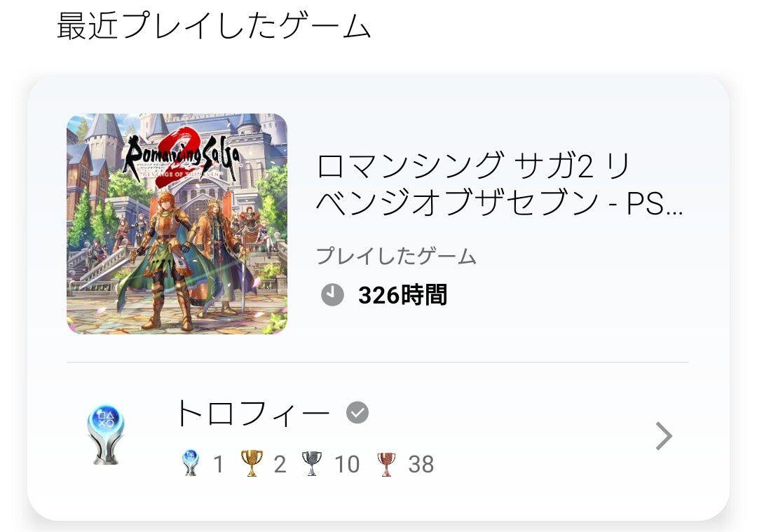Click the bronze trophy icon
757x532 pixels.
click(386, 464)
